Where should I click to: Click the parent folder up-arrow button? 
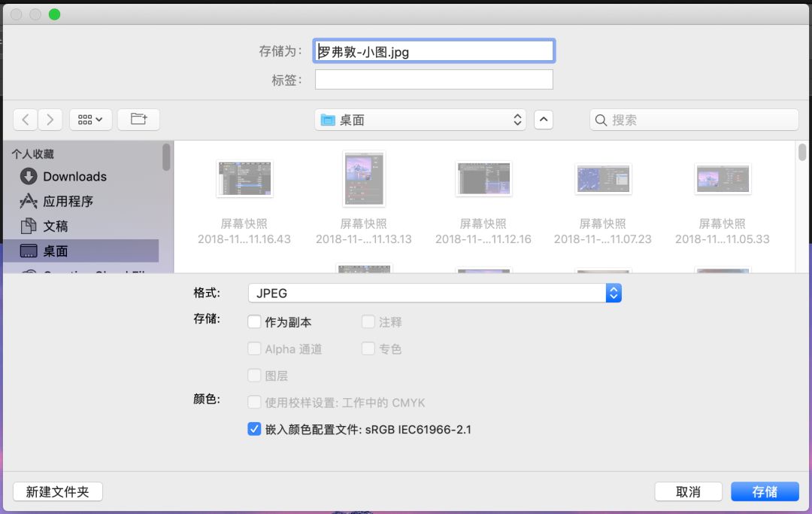pyautogui.click(x=544, y=119)
